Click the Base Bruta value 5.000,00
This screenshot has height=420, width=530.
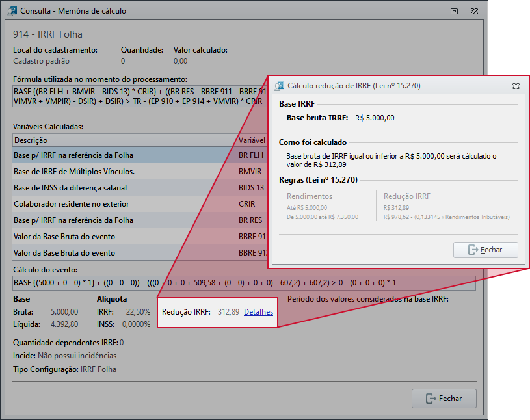click(64, 312)
